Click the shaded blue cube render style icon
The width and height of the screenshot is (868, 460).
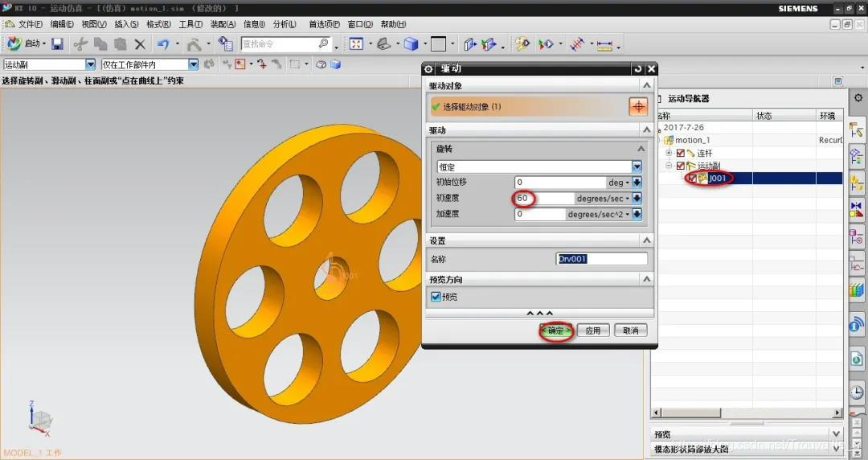click(x=411, y=43)
